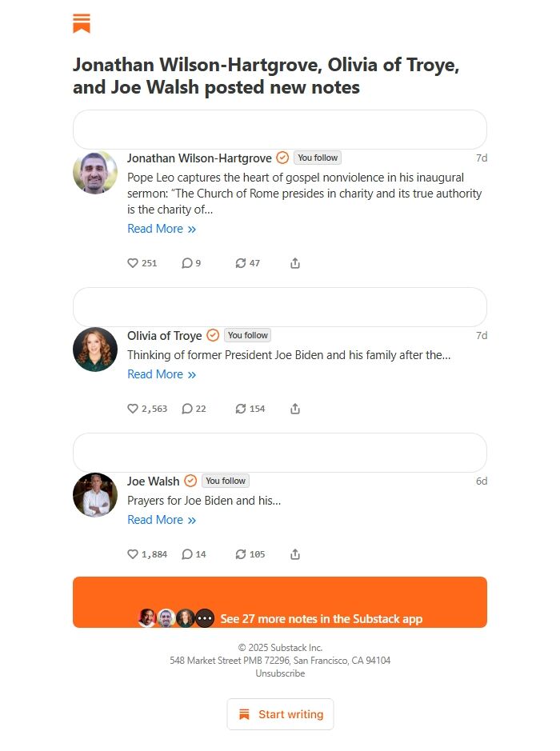This screenshot has height=751, width=560.
Task: Click Read More on Jonathan's note
Action: 162,229
